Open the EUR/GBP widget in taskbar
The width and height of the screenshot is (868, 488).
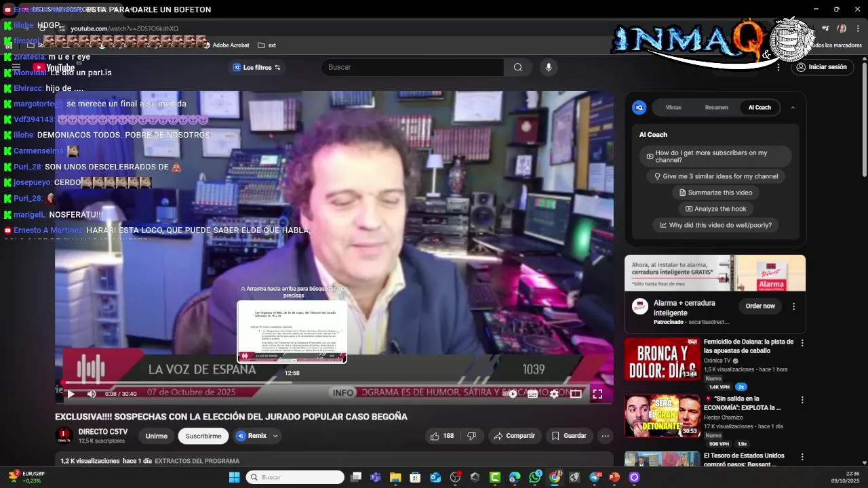pos(26,477)
